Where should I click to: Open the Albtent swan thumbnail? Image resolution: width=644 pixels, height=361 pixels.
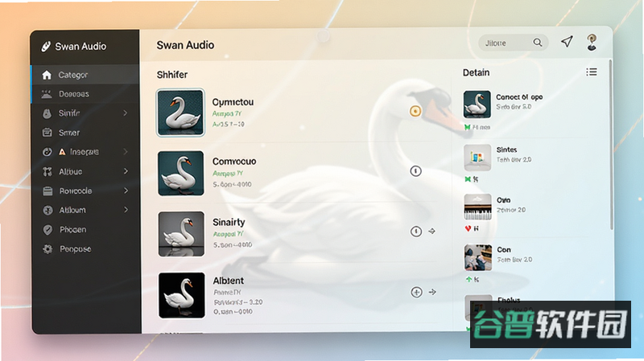coord(182,295)
